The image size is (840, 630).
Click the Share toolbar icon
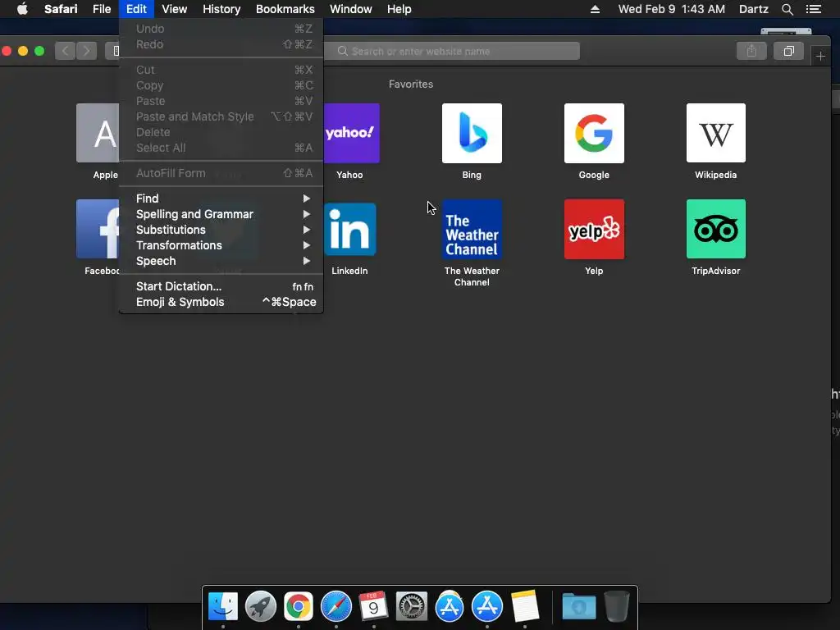pyautogui.click(x=751, y=51)
